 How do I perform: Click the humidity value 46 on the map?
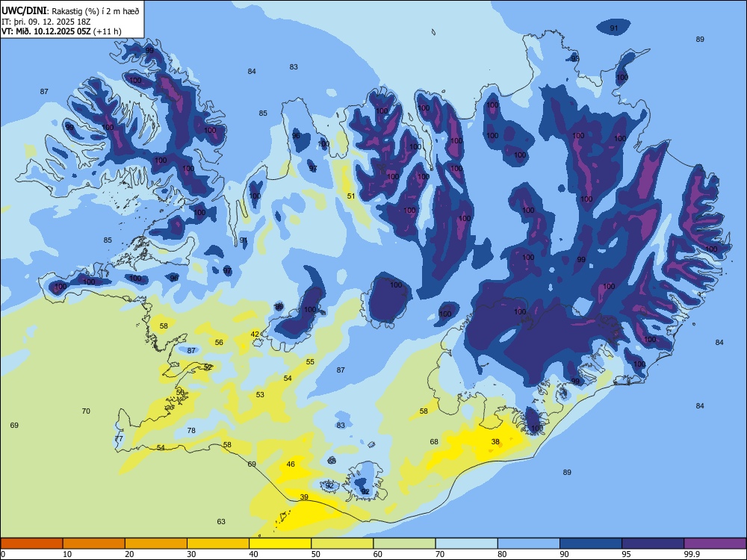pyautogui.click(x=291, y=464)
